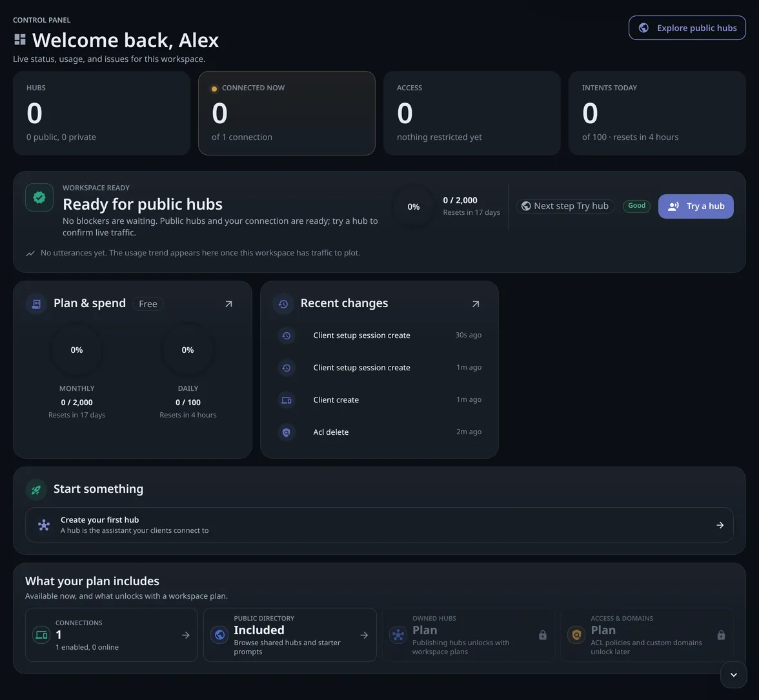Click the dashboard grid icon beside Welcome back
The height and width of the screenshot is (700, 759).
pyautogui.click(x=20, y=39)
